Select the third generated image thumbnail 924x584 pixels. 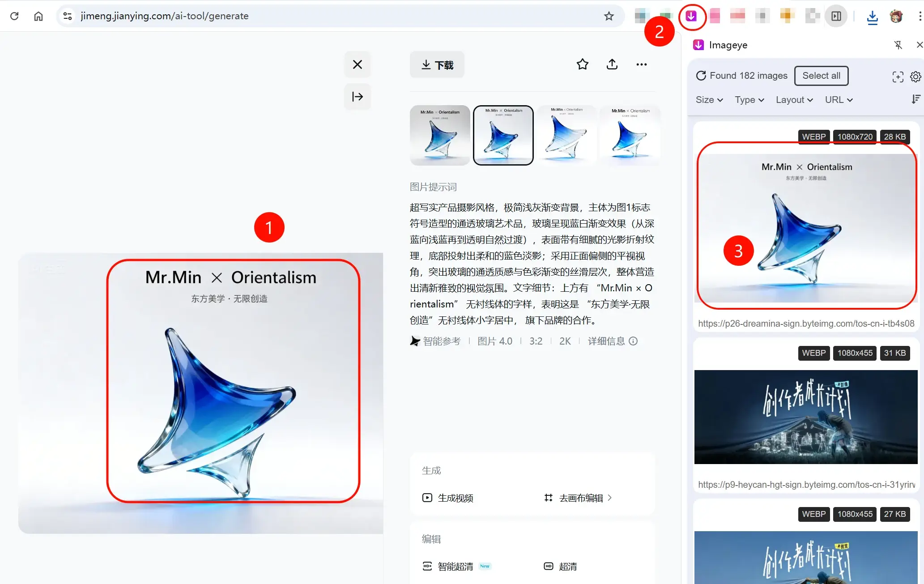567,135
